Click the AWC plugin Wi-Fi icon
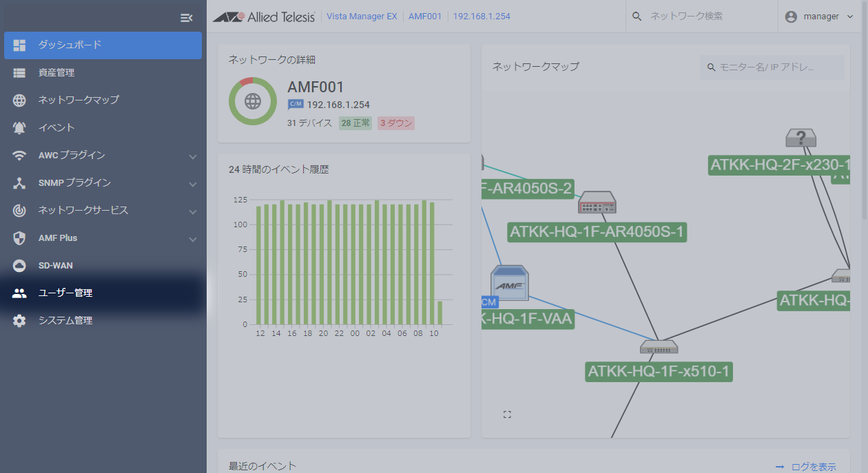868x473 pixels. coord(19,156)
